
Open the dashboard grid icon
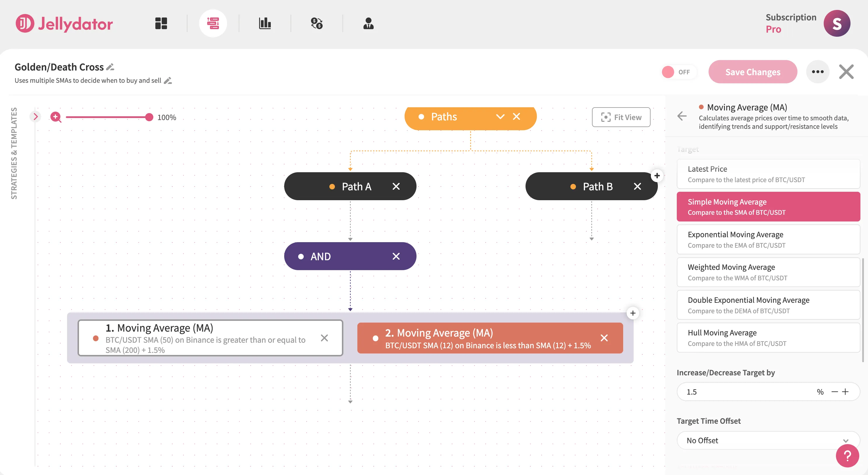(x=161, y=23)
